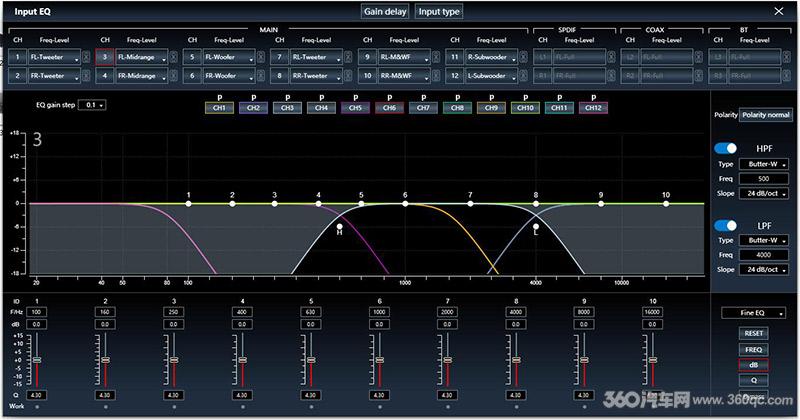Click the band 5 frequency field 630
The image size is (800, 420).
311,312
